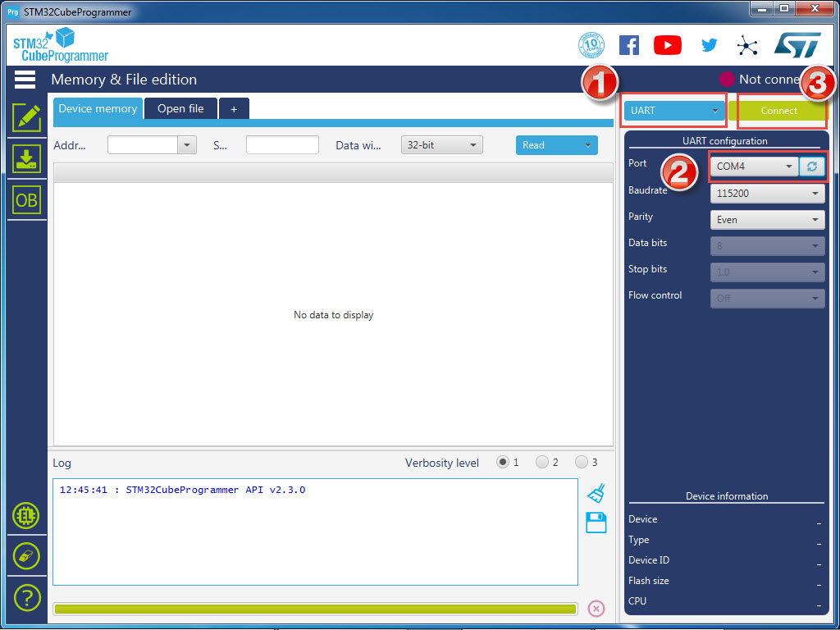Click the Size input field
Screen dimensions: 840x630
point(282,145)
